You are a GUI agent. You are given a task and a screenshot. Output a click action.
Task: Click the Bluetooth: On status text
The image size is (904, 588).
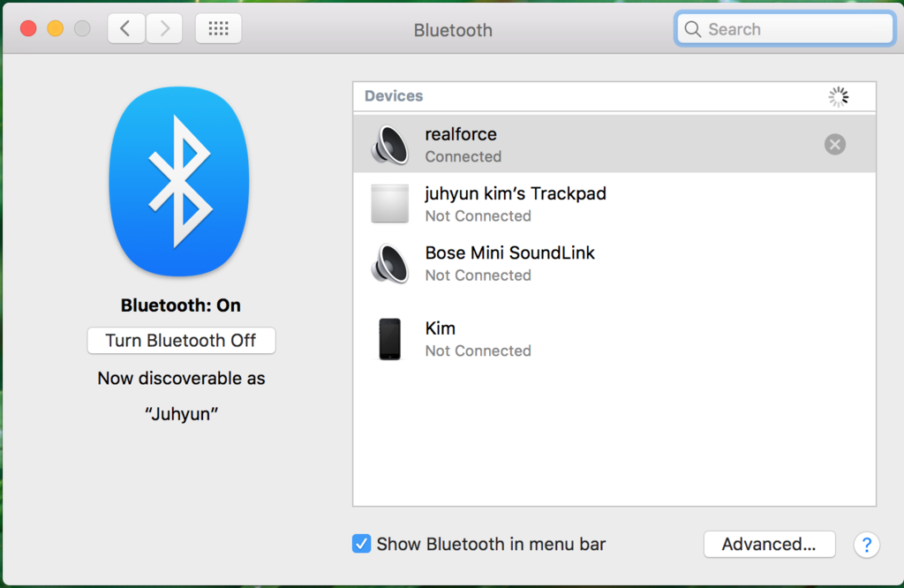click(180, 305)
